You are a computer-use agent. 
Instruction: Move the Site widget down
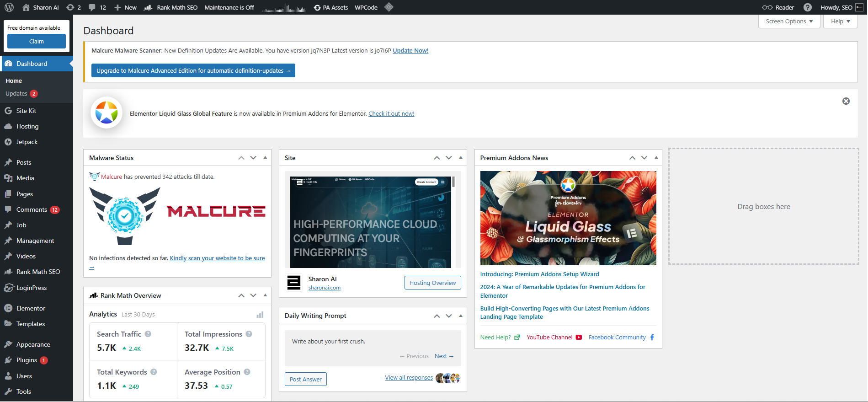tap(449, 158)
